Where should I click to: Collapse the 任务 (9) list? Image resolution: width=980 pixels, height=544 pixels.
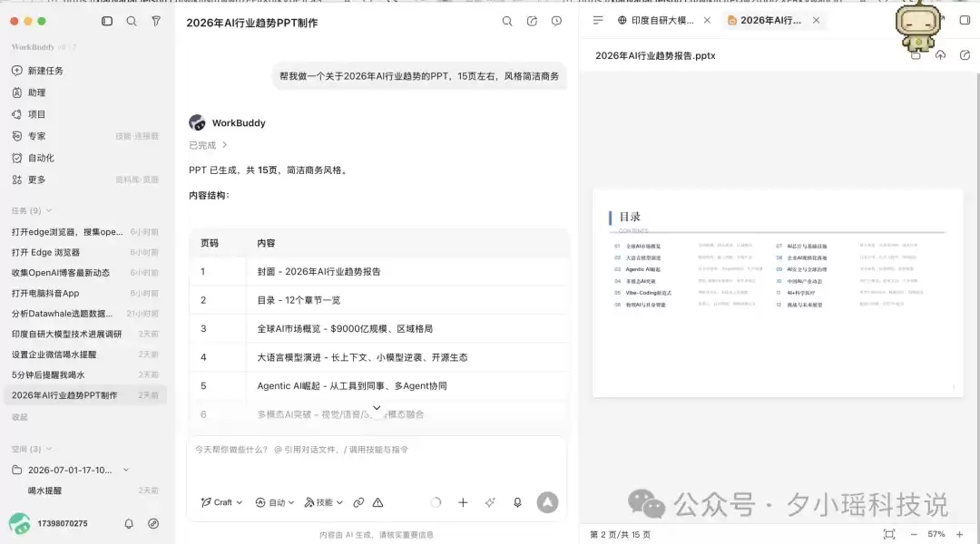(x=32, y=211)
